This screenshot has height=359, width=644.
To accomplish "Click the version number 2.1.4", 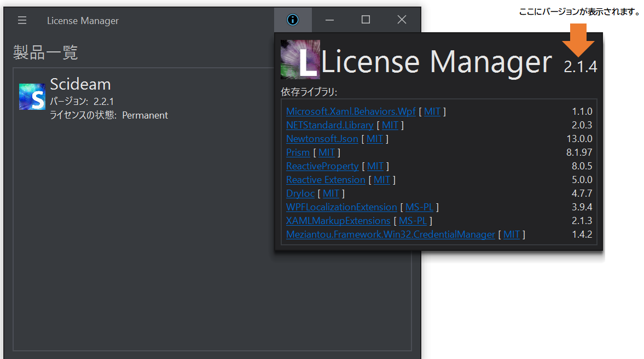I will [x=580, y=67].
